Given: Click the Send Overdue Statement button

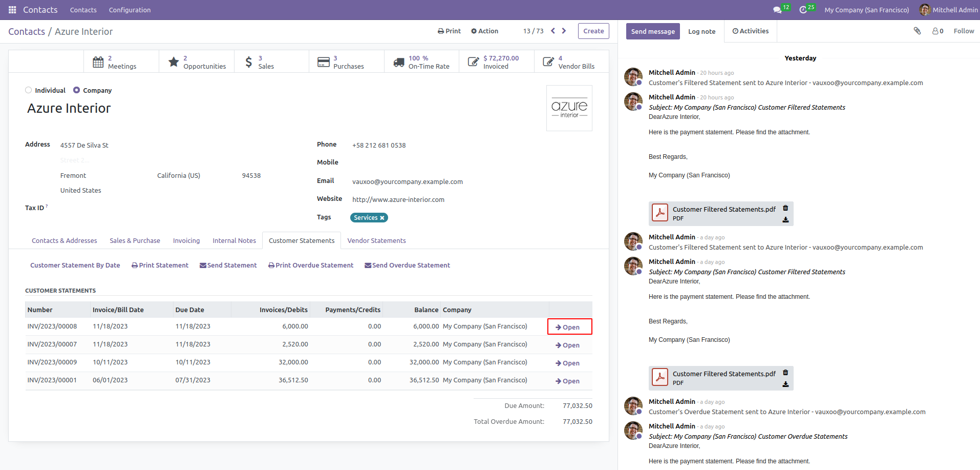Looking at the screenshot, I should pyautogui.click(x=407, y=265).
